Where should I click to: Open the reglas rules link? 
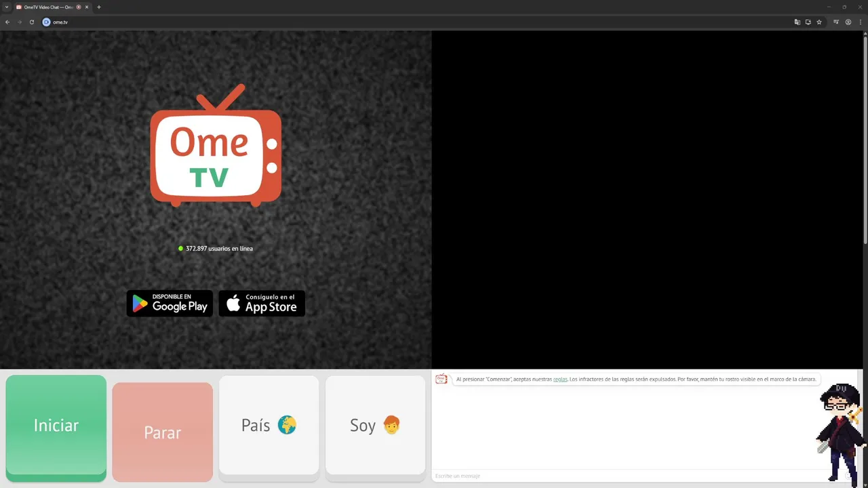[560, 380]
